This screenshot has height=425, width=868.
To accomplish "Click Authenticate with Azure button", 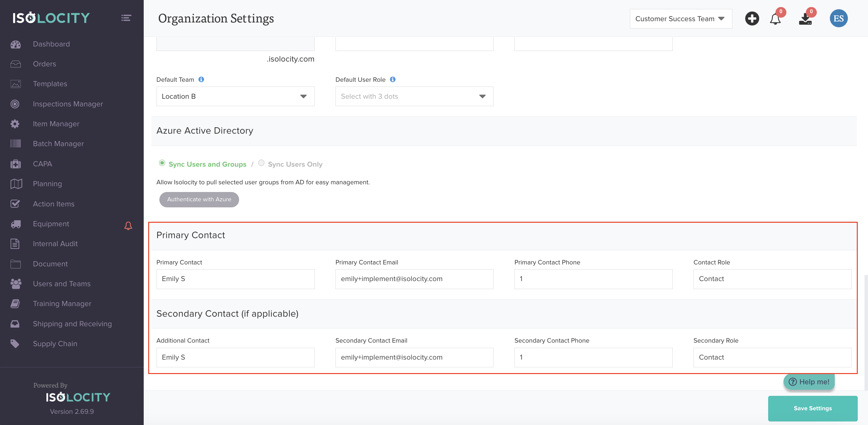I will tap(199, 199).
